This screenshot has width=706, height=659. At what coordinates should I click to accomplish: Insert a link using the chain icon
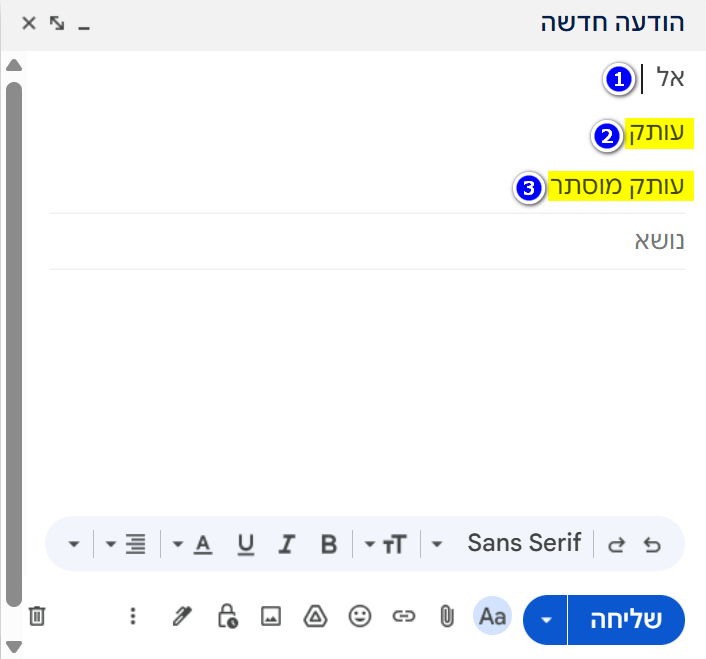click(403, 617)
